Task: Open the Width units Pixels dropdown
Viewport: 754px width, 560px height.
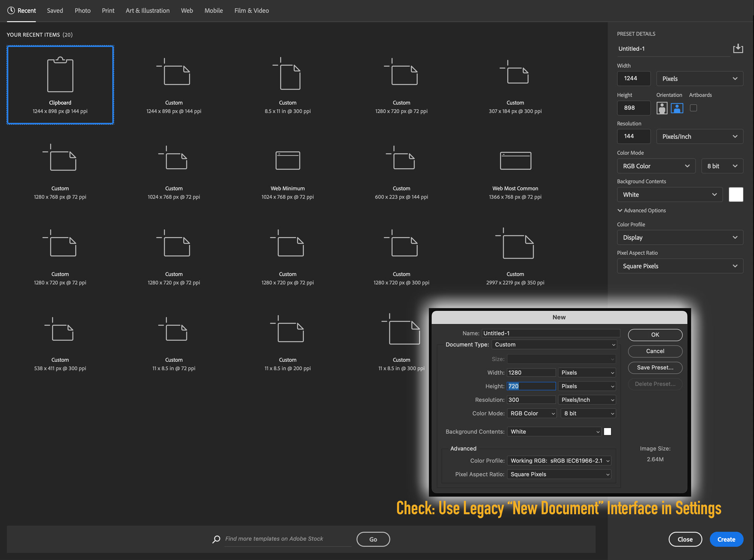Action: (x=699, y=78)
